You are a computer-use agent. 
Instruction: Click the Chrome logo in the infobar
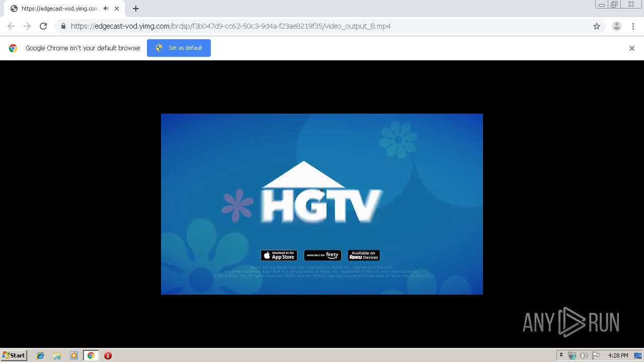tap(13, 48)
